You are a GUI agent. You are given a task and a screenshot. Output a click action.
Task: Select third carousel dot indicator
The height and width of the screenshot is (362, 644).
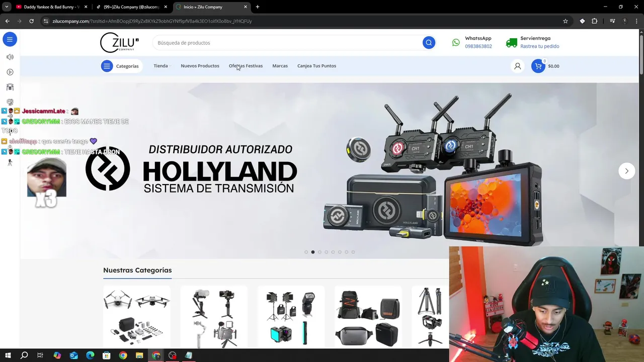319,252
